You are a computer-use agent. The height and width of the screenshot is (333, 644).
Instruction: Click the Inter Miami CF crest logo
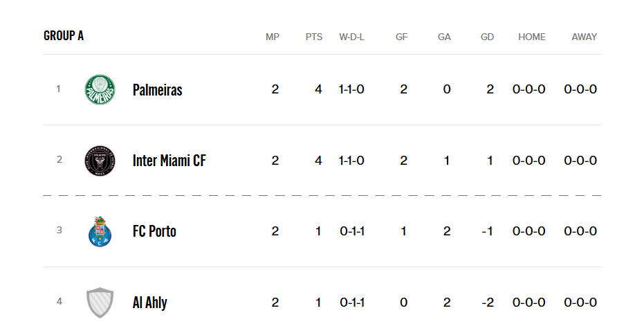pos(100,161)
